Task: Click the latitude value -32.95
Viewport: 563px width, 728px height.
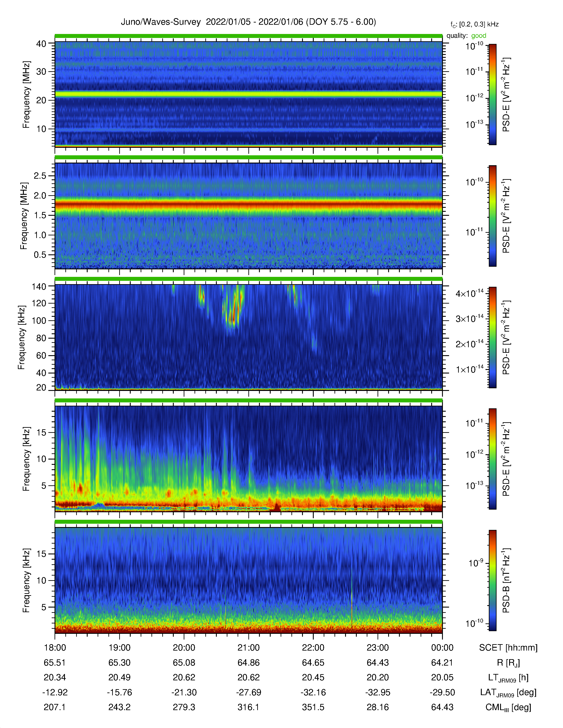Action: pos(378,692)
